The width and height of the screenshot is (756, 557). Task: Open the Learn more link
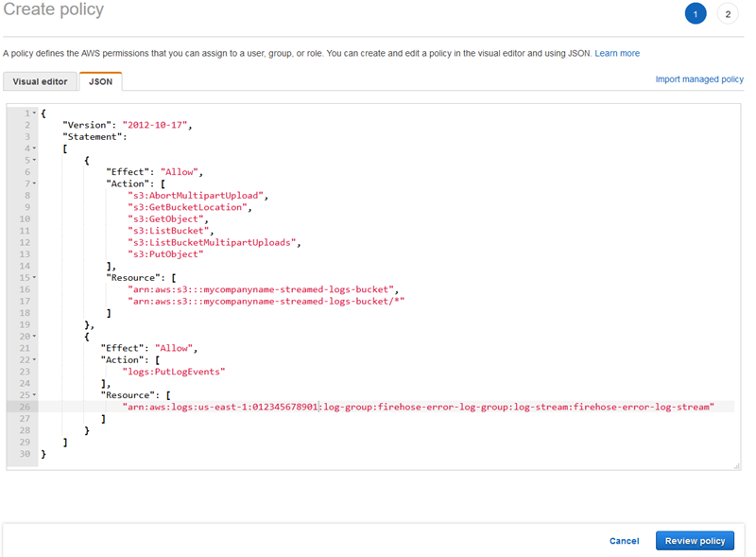[x=617, y=53]
